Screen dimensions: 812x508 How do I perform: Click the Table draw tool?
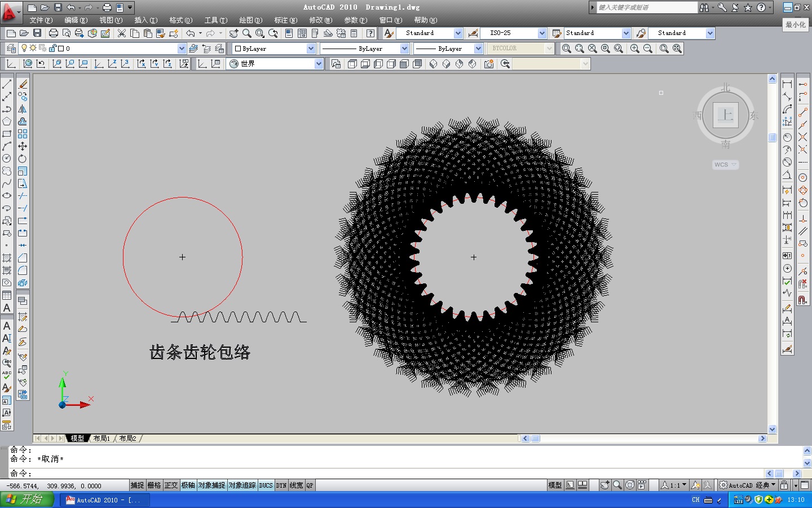click(x=7, y=295)
